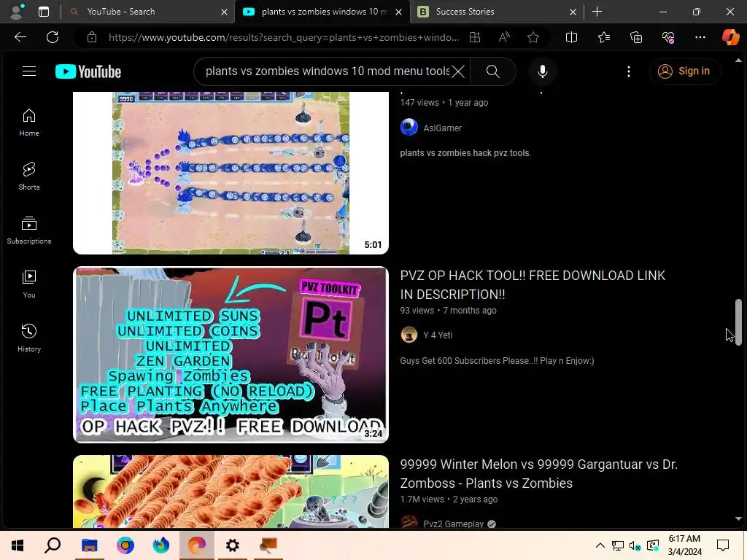Click the address bar URL field
Screen dimensions: 747x560
coord(284,37)
